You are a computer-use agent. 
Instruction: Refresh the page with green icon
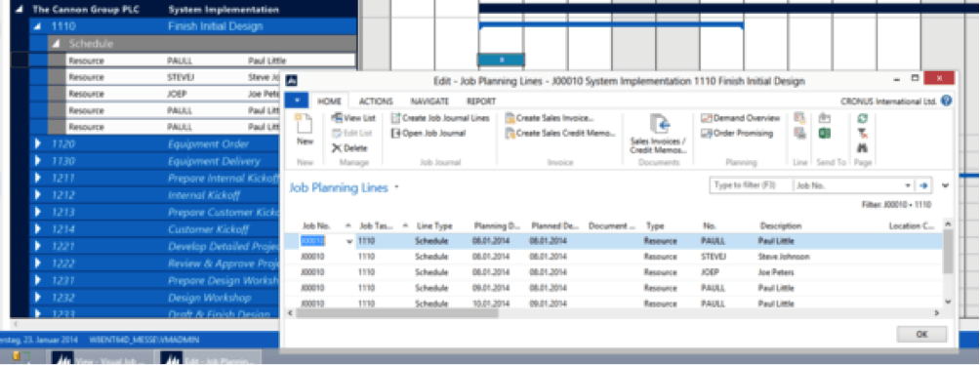click(863, 117)
